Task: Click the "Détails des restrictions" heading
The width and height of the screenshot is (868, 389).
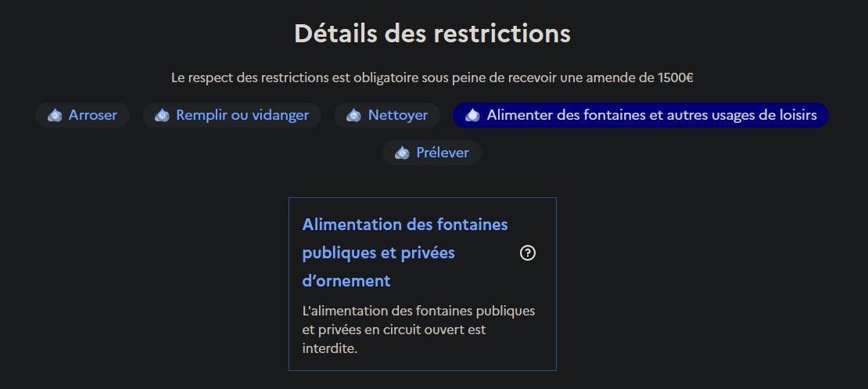Action: (432, 34)
